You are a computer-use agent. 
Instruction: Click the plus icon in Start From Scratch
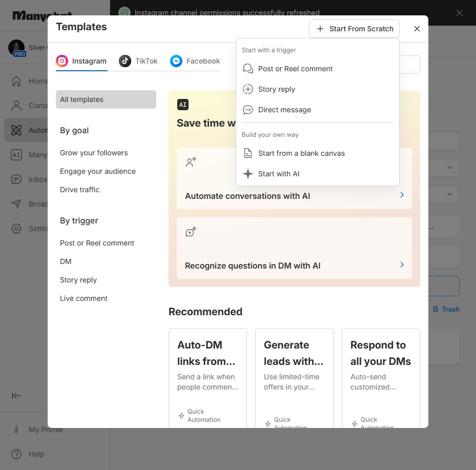pos(320,29)
